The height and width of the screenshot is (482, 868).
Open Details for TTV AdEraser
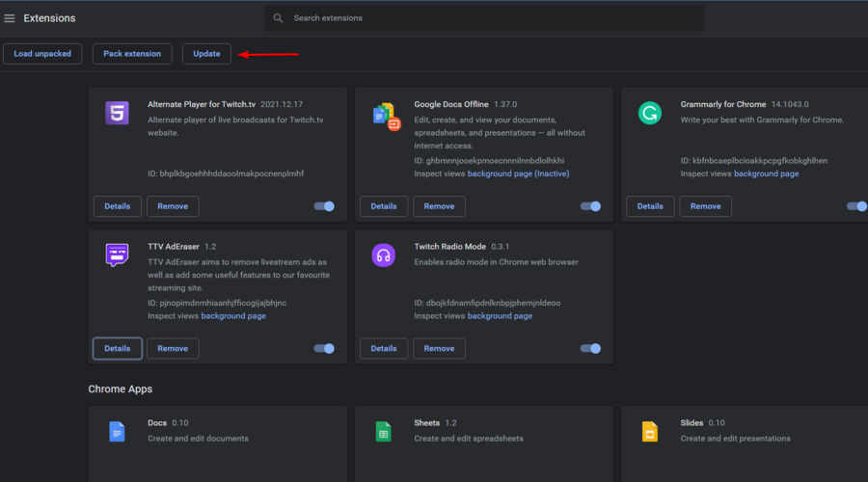(x=118, y=349)
